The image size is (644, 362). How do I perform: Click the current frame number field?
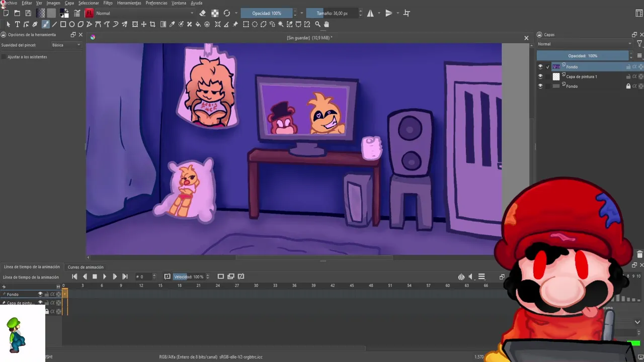tap(144, 277)
